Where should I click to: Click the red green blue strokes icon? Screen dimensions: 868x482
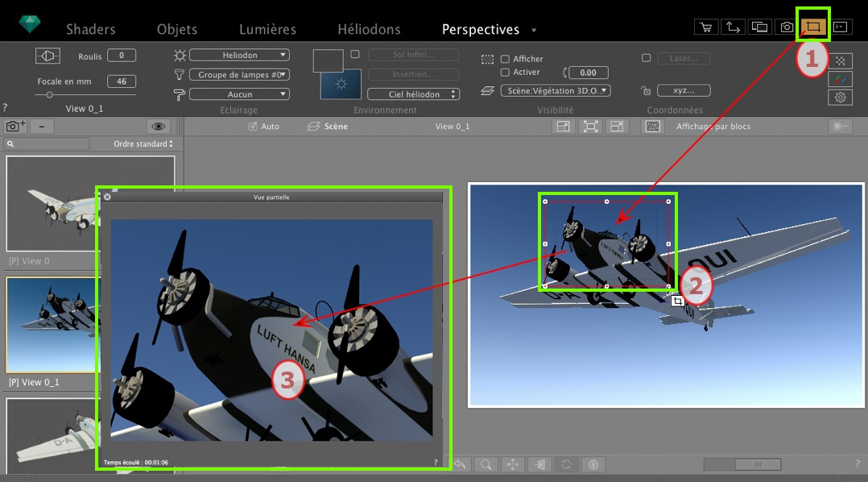pos(840,79)
